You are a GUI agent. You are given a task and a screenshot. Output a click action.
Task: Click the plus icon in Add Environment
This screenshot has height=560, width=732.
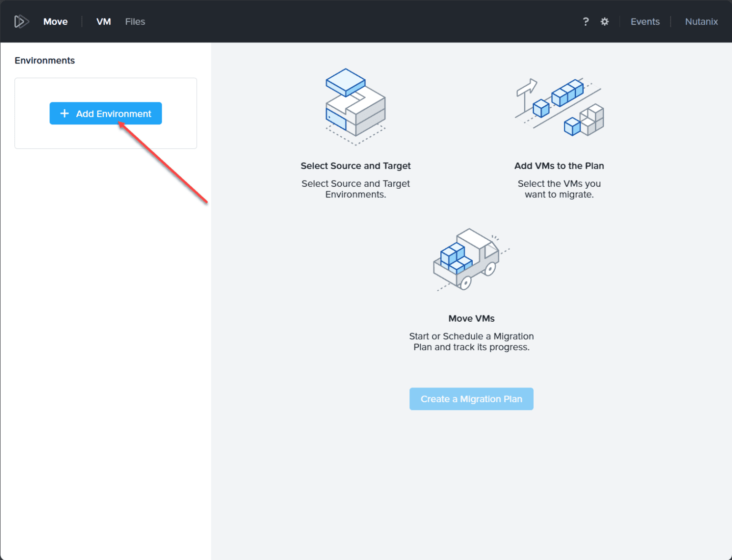click(x=64, y=113)
